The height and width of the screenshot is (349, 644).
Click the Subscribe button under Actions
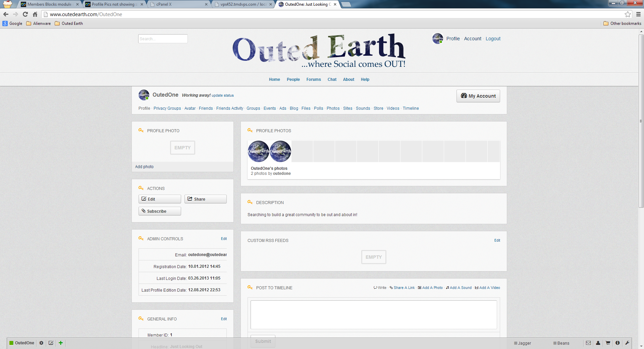[x=160, y=211]
